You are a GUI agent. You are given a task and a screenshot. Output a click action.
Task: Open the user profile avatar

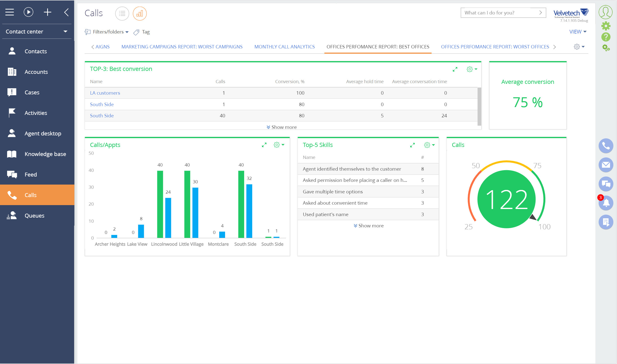[605, 12]
